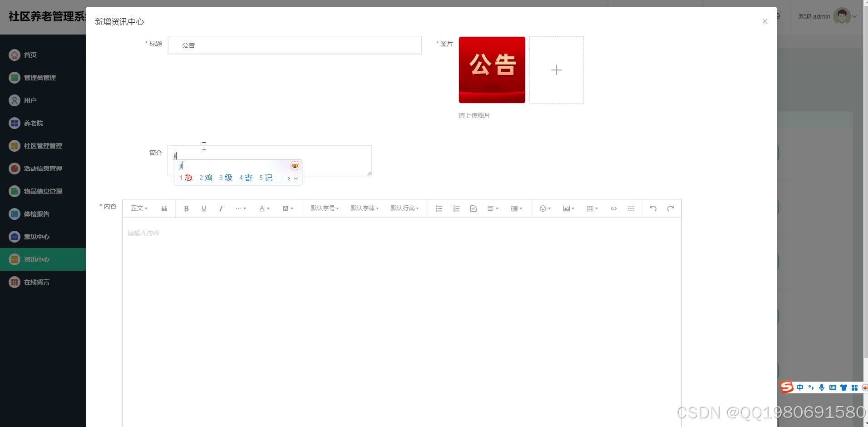
Task: Open the background highlight color dropdown
Action: (x=288, y=209)
